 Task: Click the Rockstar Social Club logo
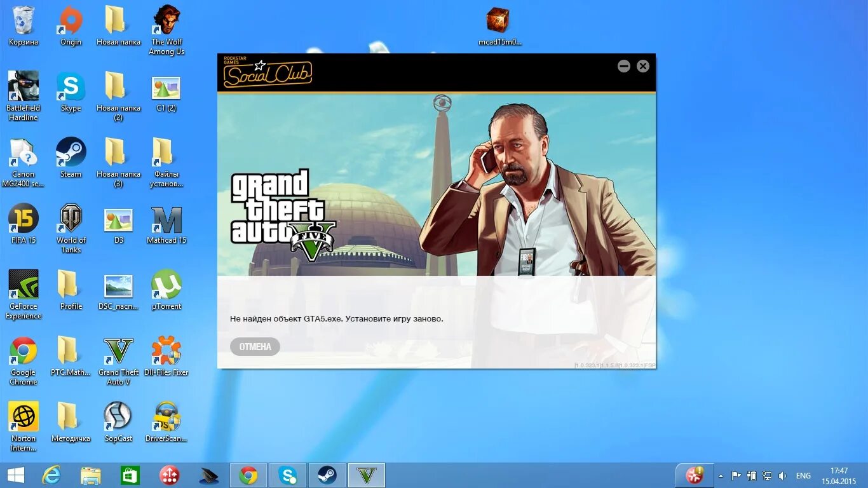268,72
